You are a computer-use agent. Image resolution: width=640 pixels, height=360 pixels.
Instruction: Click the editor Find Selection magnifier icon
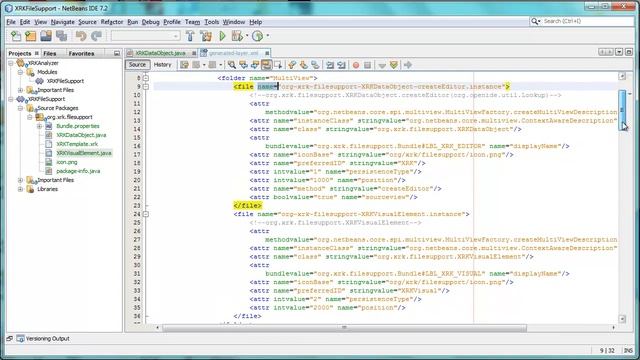[232, 65]
